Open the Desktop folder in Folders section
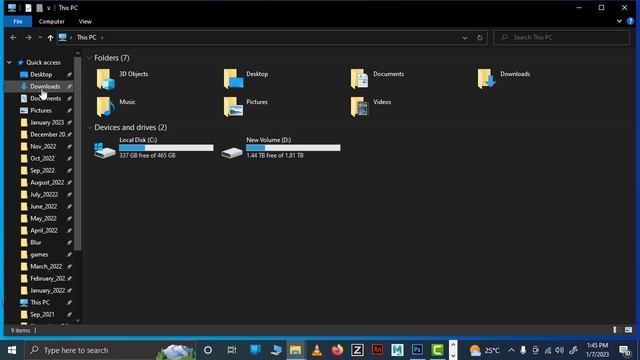The width and height of the screenshot is (640, 360). coord(246,78)
